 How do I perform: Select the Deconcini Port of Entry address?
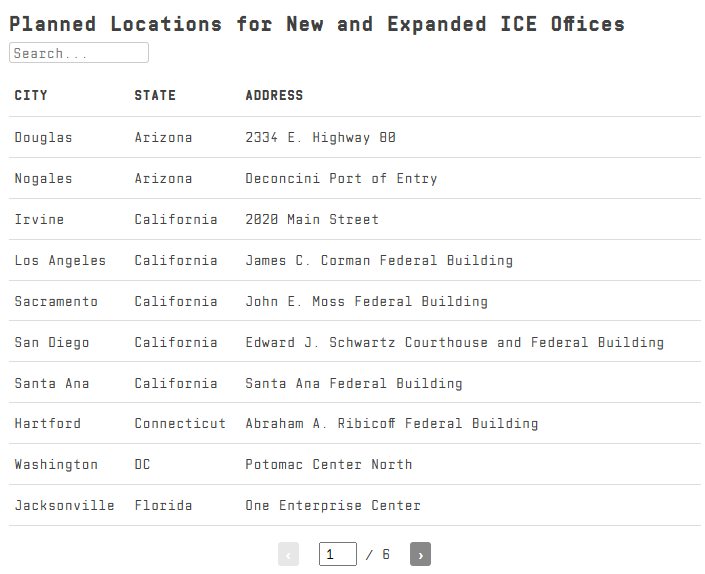(x=341, y=179)
